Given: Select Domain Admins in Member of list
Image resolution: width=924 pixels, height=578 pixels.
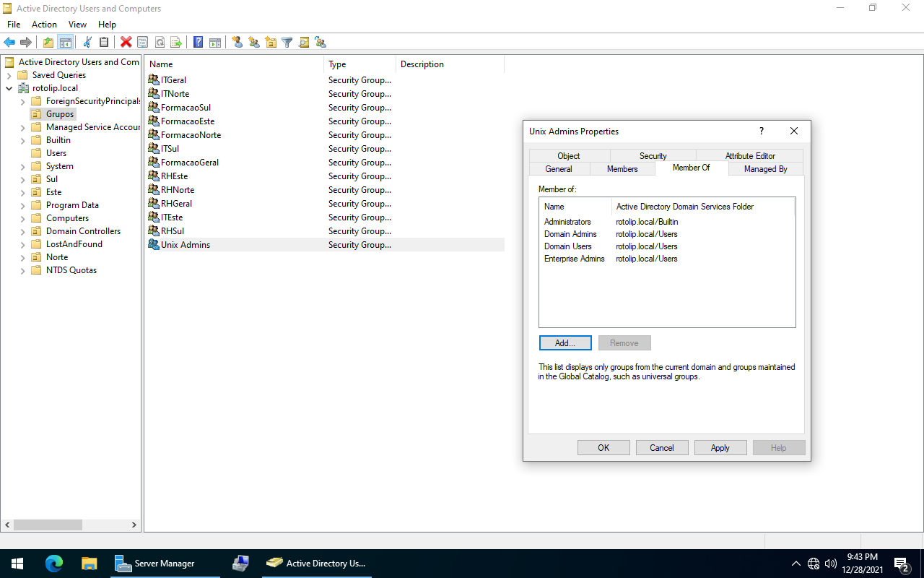Looking at the screenshot, I should 570,234.
